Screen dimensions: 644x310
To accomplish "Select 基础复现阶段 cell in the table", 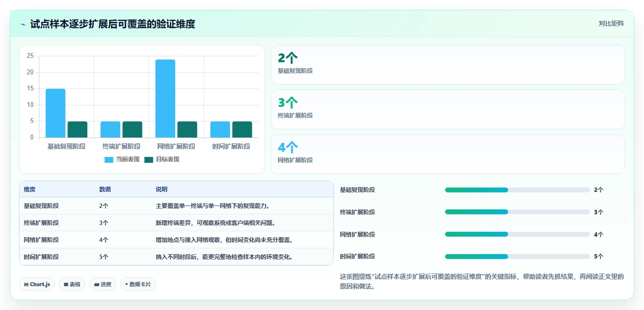I will point(41,206).
